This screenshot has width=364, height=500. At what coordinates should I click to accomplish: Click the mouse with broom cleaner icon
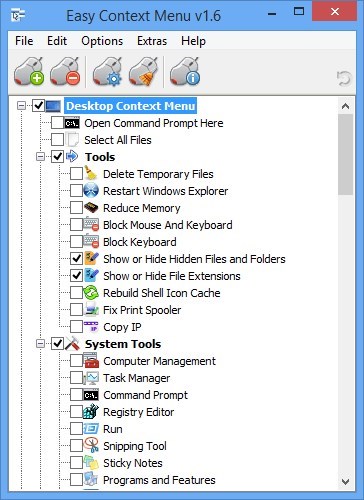(x=142, y=71)
